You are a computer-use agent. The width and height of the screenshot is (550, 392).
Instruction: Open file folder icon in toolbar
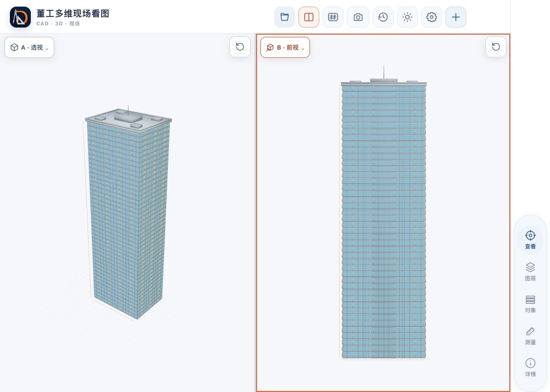pos(285,17)
